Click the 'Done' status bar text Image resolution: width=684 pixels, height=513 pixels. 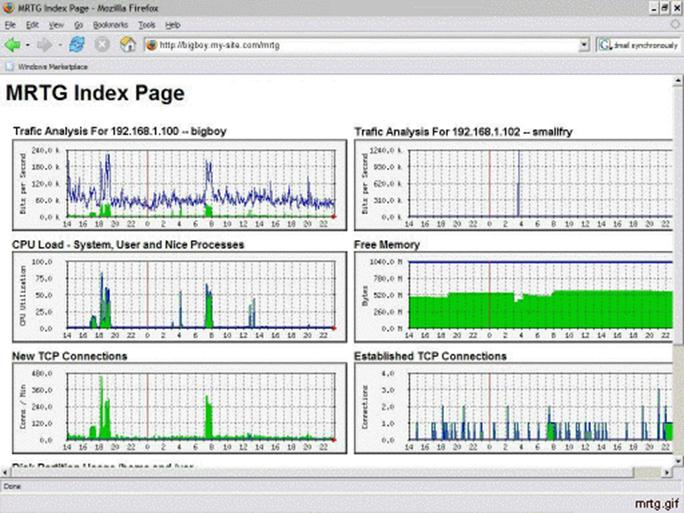tap(12, 486)
